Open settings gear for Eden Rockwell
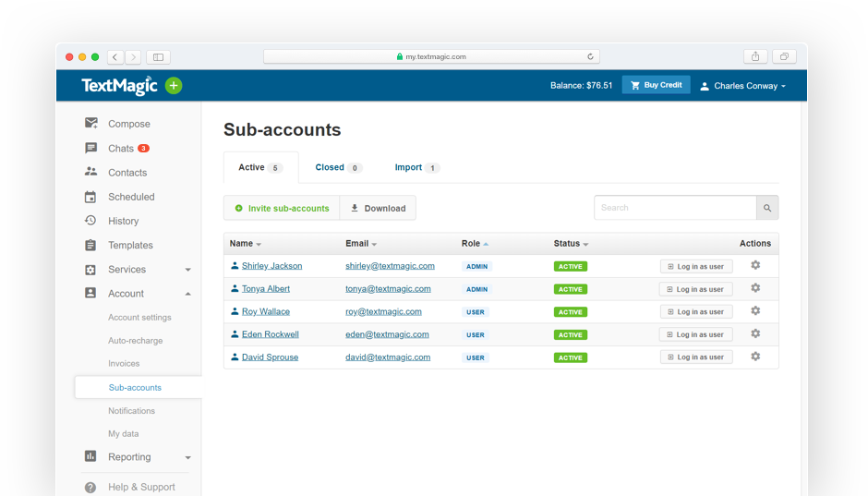 (755, 333)
